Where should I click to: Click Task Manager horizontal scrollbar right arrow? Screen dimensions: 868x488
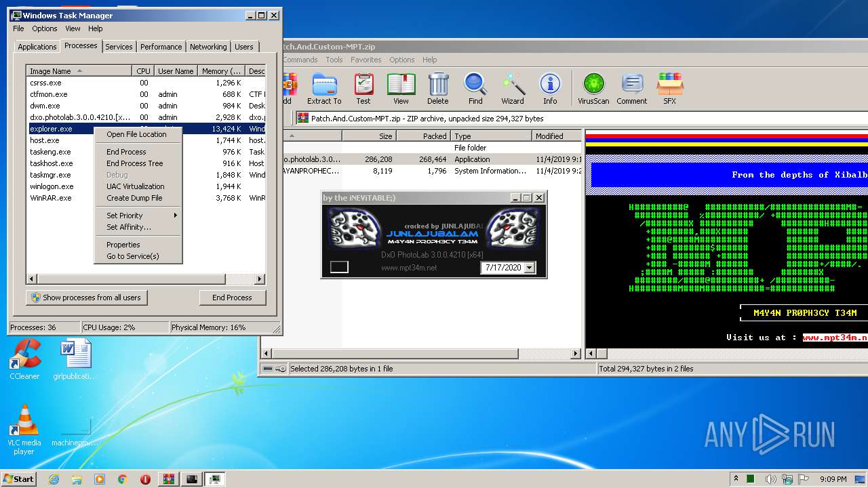tap(259, 279)
